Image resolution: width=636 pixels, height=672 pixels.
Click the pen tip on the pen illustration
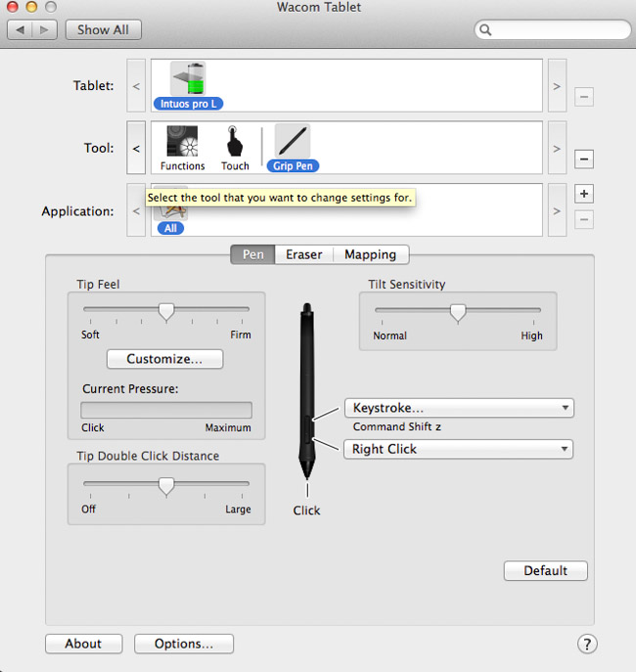coord(307,470)
